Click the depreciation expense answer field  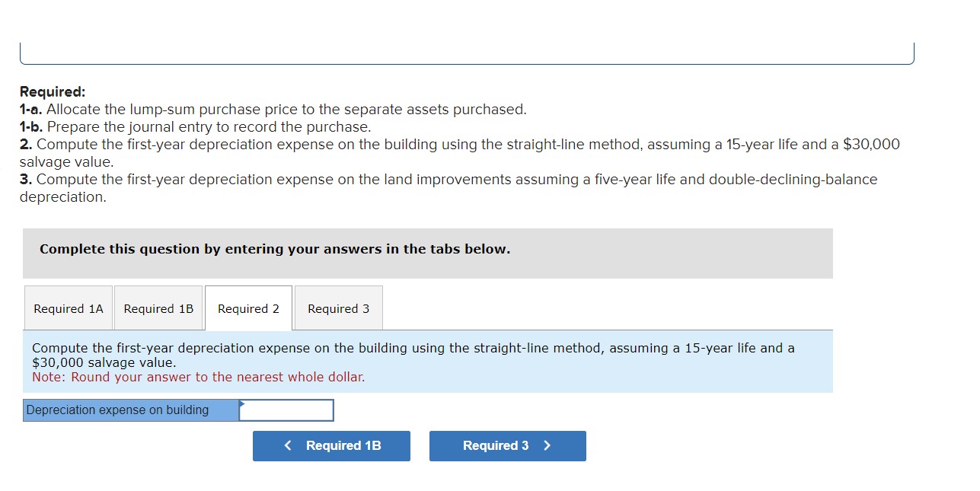pyautogui.click(x=287, y=410)
